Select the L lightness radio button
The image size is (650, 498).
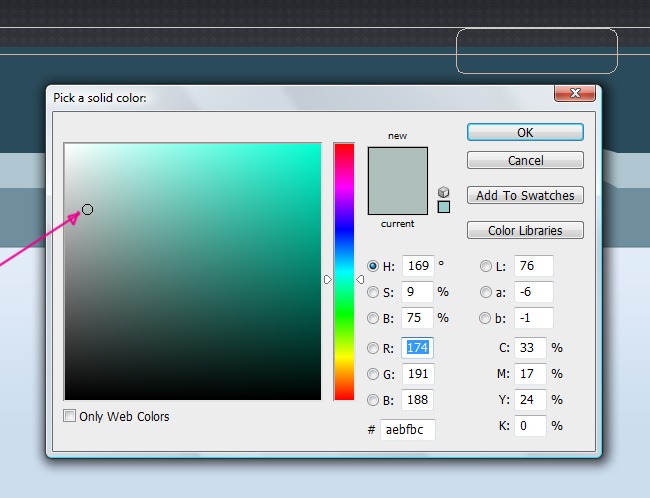pyautogui.click(x=486, y=266)
